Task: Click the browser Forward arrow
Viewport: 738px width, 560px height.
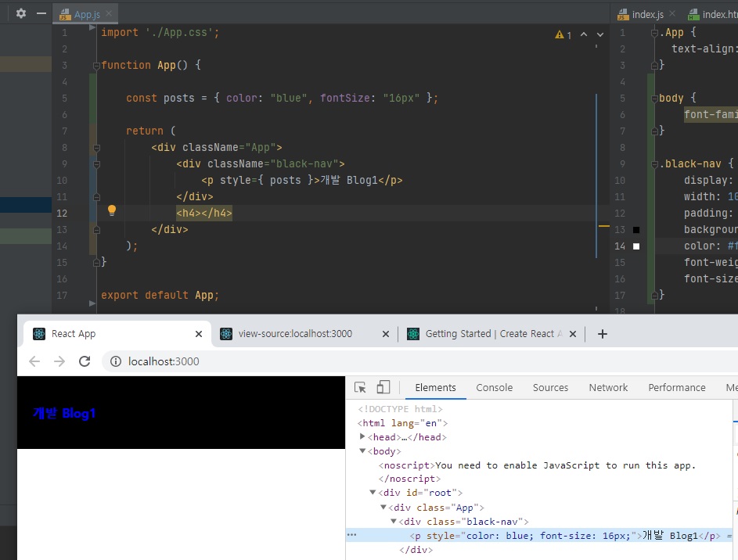Action: [59, 361]
